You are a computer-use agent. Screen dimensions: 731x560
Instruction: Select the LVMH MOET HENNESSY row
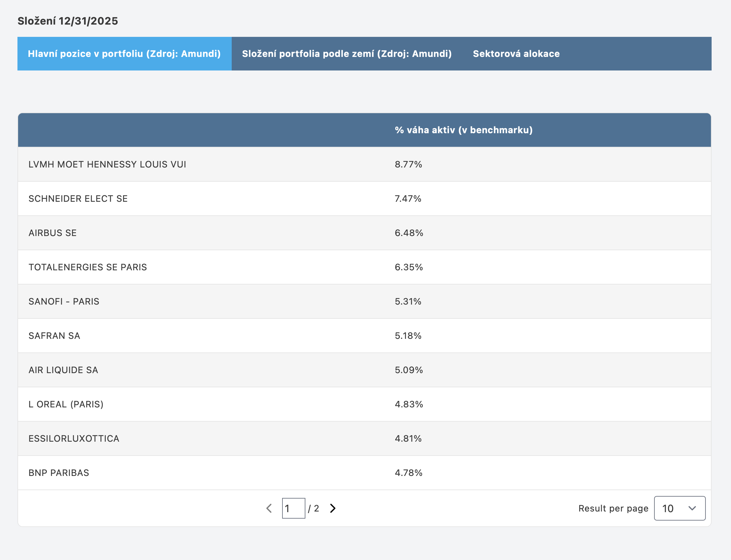click(107, 164)
